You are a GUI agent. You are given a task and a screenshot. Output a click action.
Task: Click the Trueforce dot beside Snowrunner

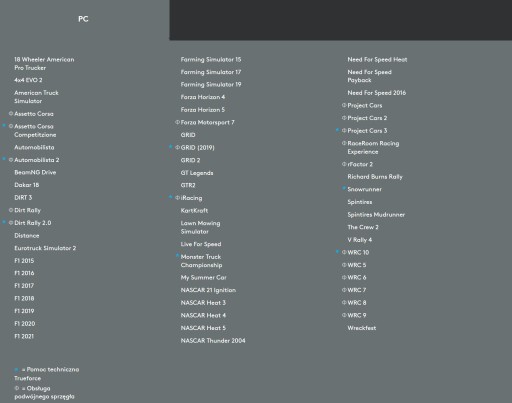pos(344,188)
